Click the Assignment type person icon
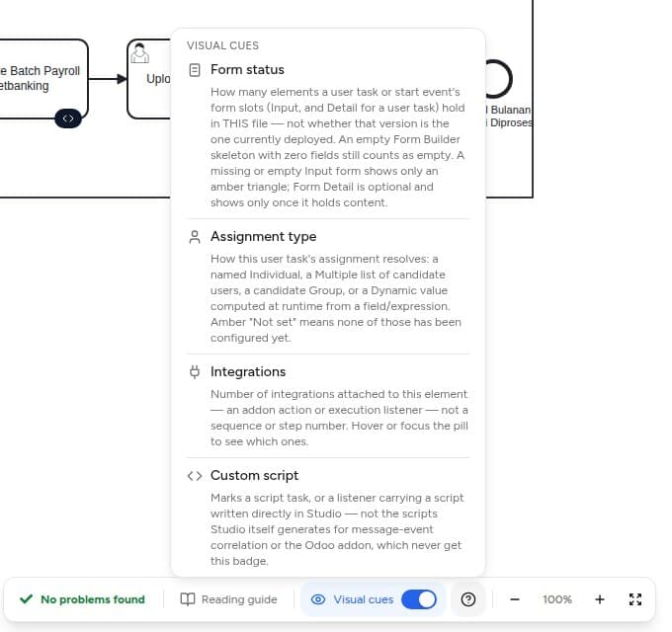Screen dimensions: 672x632 [x=195, y=237]
